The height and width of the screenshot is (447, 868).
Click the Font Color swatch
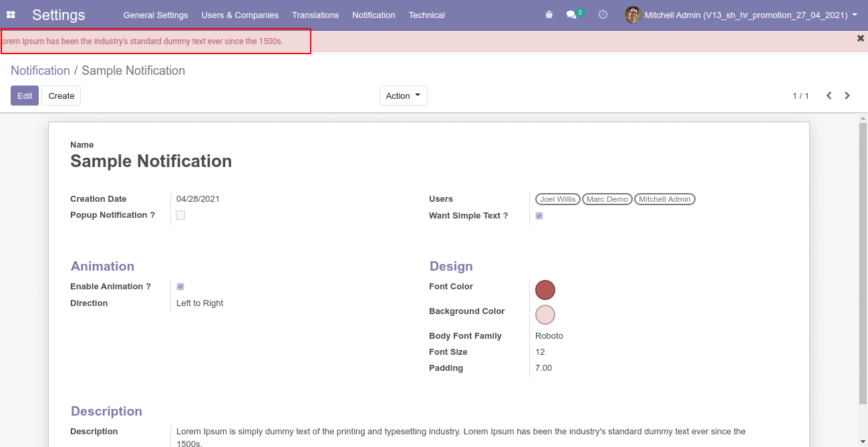click(x=545, y=290)
